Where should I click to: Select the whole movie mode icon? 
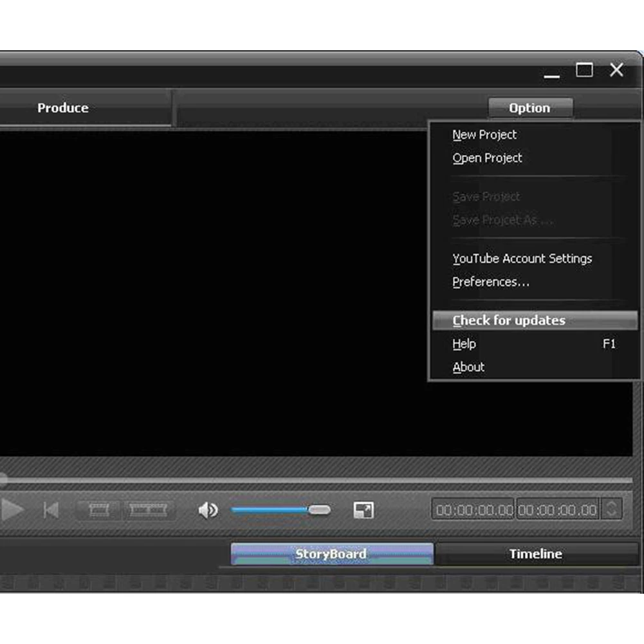[x=148, y=510]
